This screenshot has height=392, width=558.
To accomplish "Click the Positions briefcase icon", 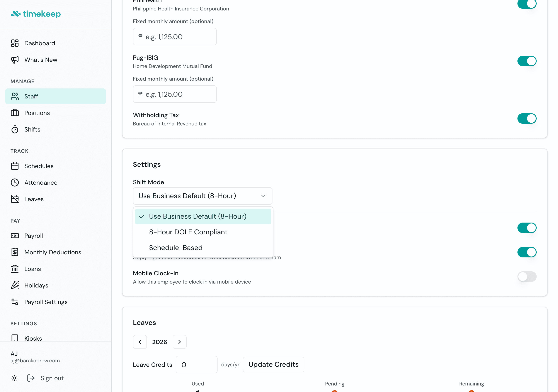I will pos(15,113).
